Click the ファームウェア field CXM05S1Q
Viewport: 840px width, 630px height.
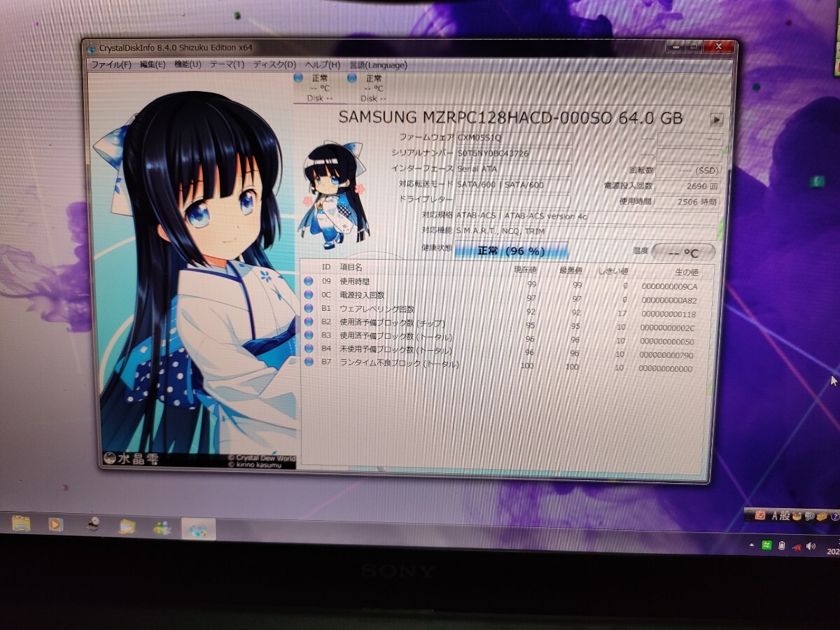513,139
